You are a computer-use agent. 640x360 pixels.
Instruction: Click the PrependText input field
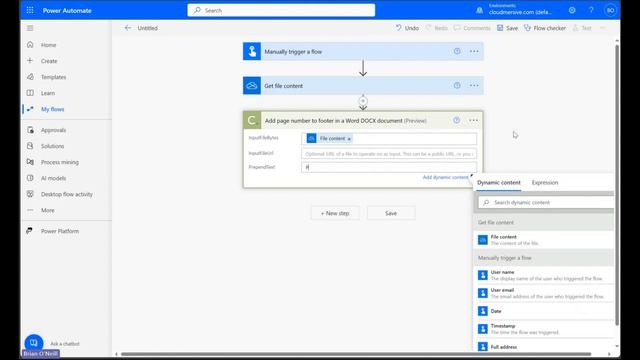pyautogui.click(x=389, y=167)
